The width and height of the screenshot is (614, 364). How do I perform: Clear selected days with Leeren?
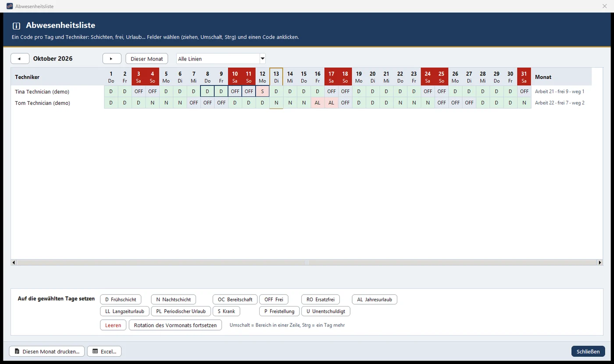[113, 325]
